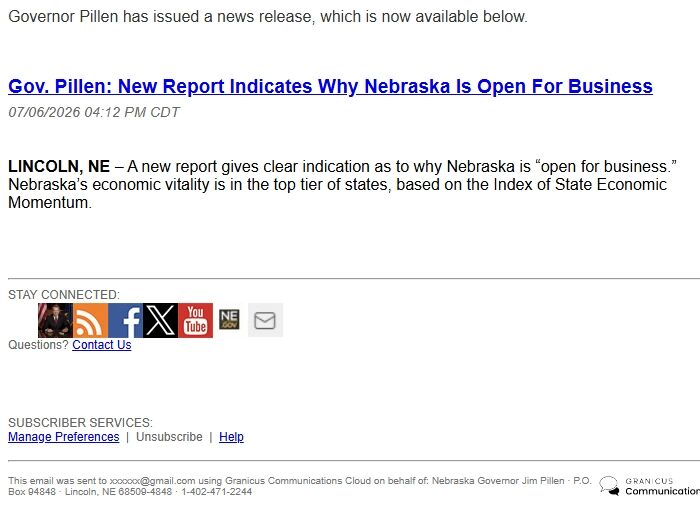Open the Manage Preferences link

(64, 436)
